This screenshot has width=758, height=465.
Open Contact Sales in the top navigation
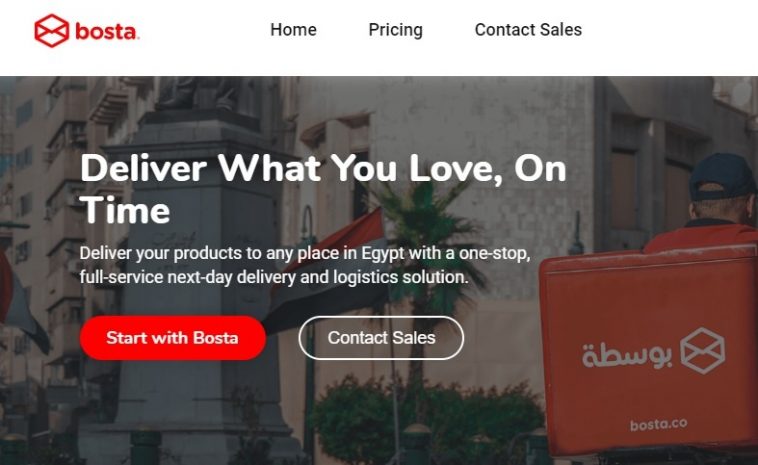(x=528, y=29)
